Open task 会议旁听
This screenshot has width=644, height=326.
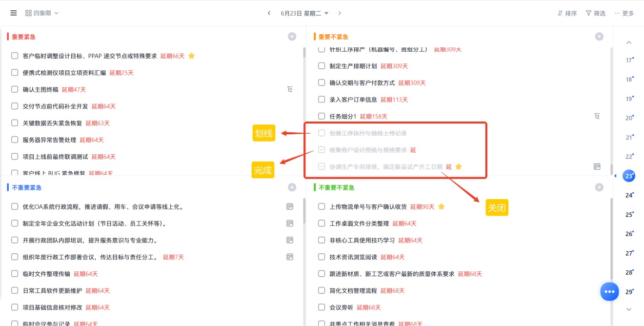[x=341, y=307]
